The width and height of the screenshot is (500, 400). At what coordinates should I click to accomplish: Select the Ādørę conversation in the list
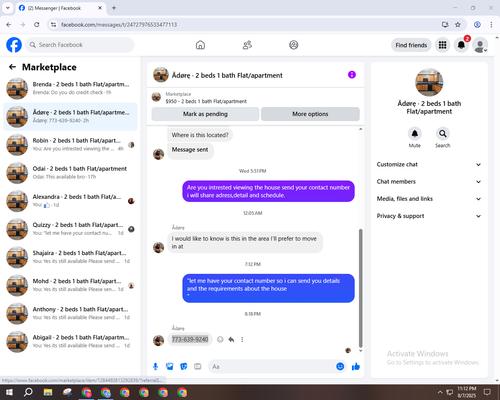click(x=70, y=117)
